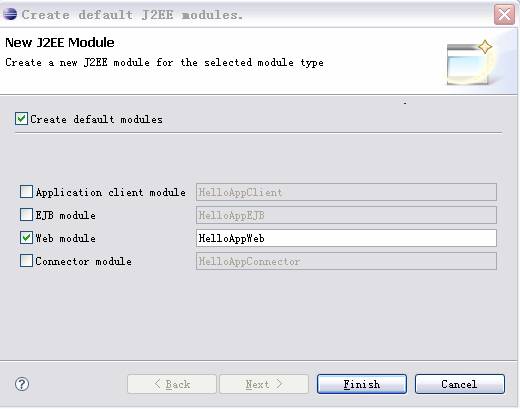Click the disabled HelloAppEJB text field
520x409 pixels.
pyautogui.click(x=346, y=215)
